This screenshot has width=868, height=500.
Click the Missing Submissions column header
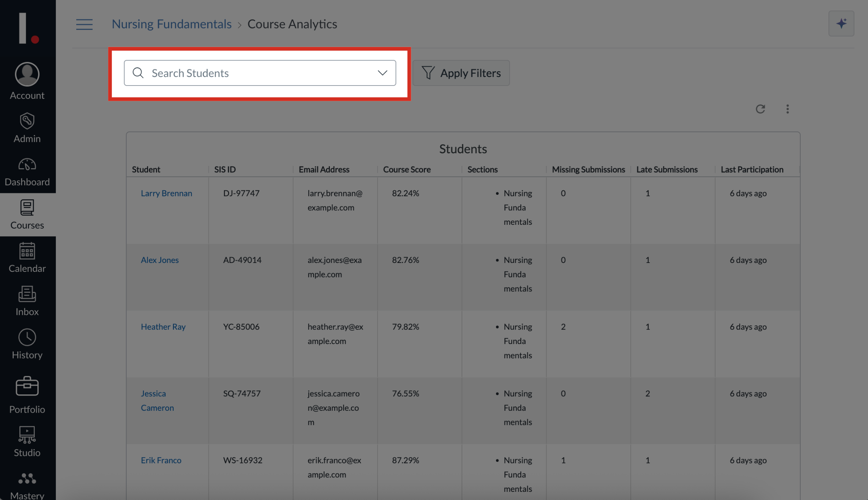pyautogui.click(x=588, y=169)
